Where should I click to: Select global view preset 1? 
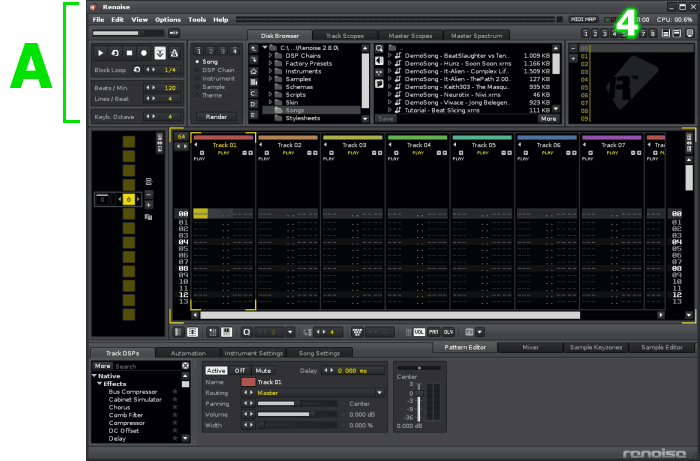585,33
